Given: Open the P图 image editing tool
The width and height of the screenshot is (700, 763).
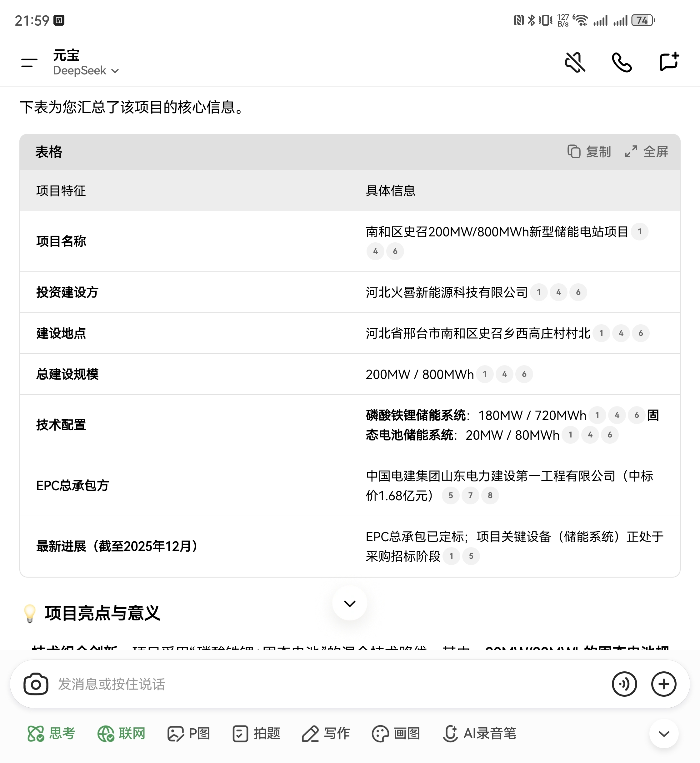Looking at the screenshot, I should [x=189, y=733].
